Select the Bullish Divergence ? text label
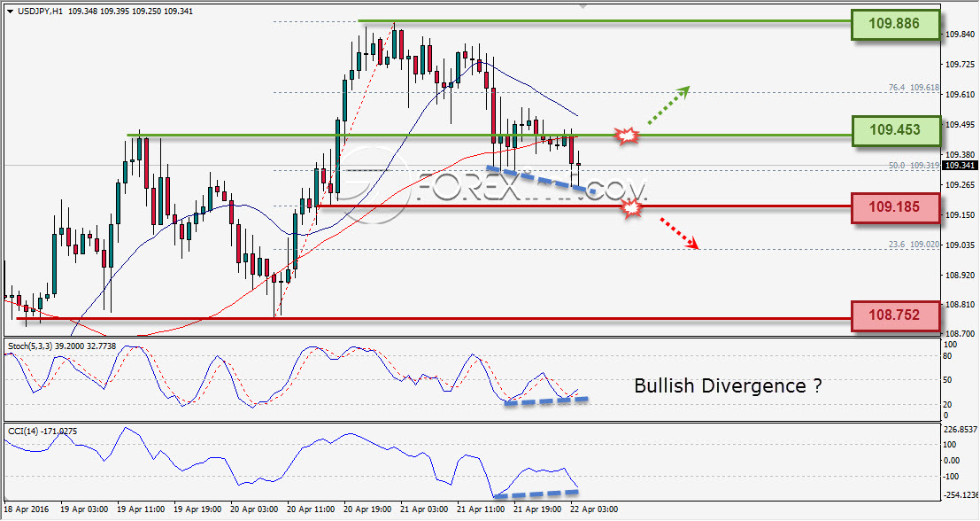 point(728,385)
